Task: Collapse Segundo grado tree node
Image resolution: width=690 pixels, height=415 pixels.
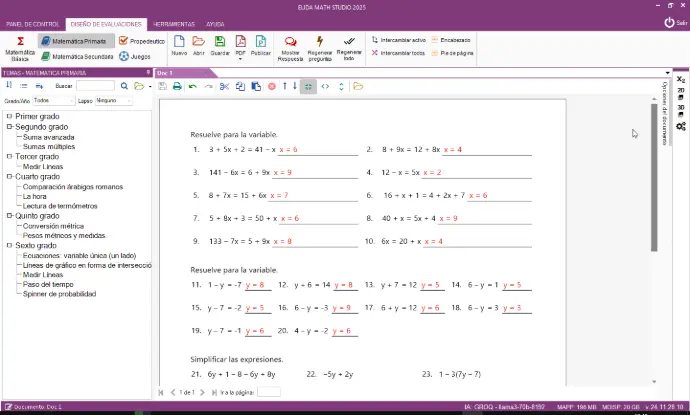Action: (9, 127)
